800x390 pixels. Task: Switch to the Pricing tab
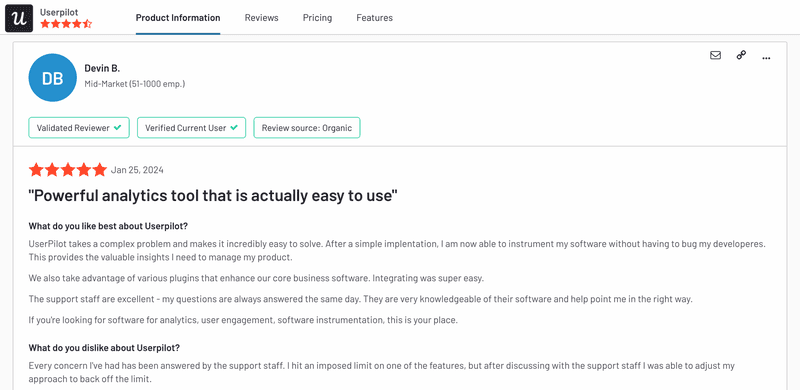317,18
